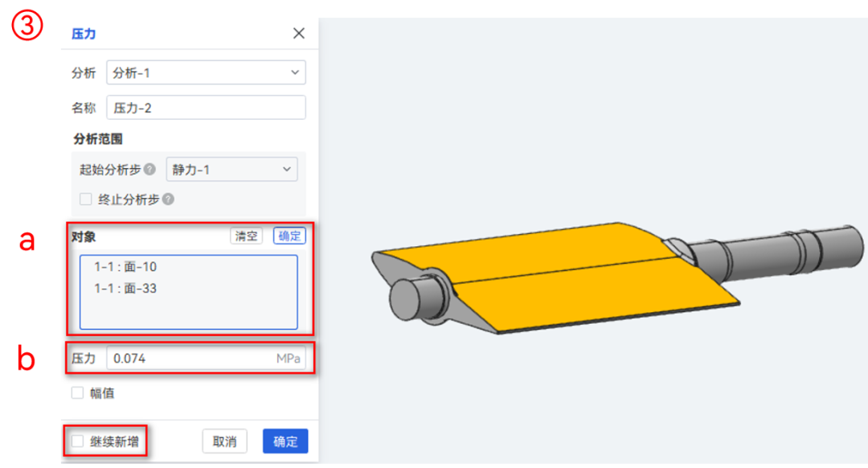Expand the 名称 field labeled 压力-2
868x468 pixels.
click(206, 107)
